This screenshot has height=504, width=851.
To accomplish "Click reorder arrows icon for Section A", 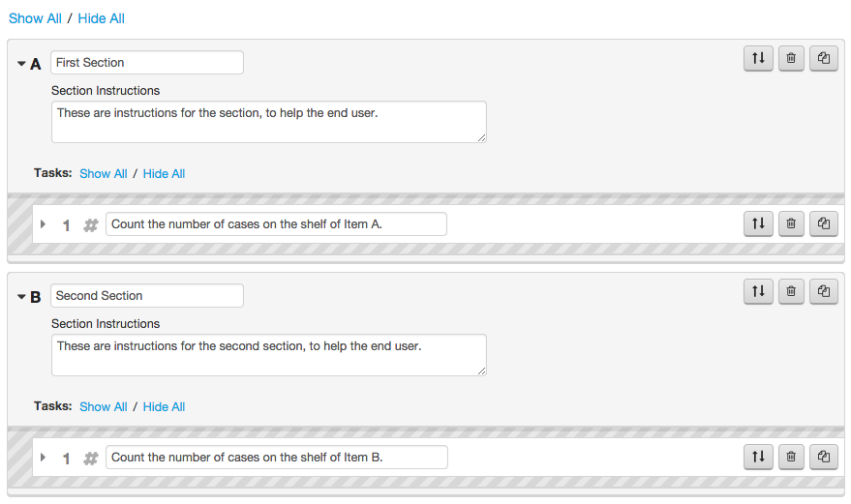I will (758, 58).
